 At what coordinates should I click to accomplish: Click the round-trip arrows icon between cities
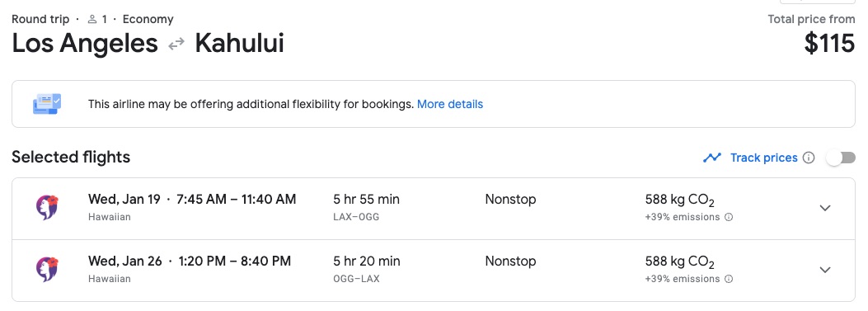(176, 45)
